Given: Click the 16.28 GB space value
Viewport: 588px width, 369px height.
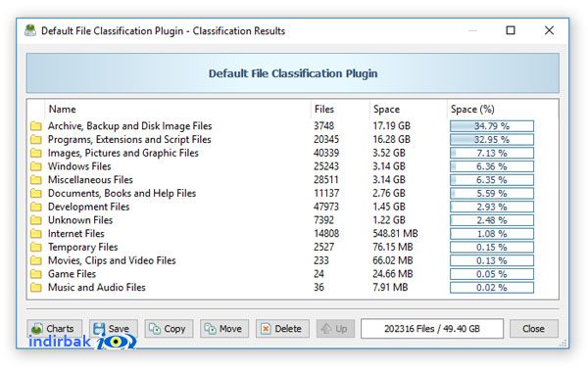Looking at the screenshot, I should (x=391, y=139).
